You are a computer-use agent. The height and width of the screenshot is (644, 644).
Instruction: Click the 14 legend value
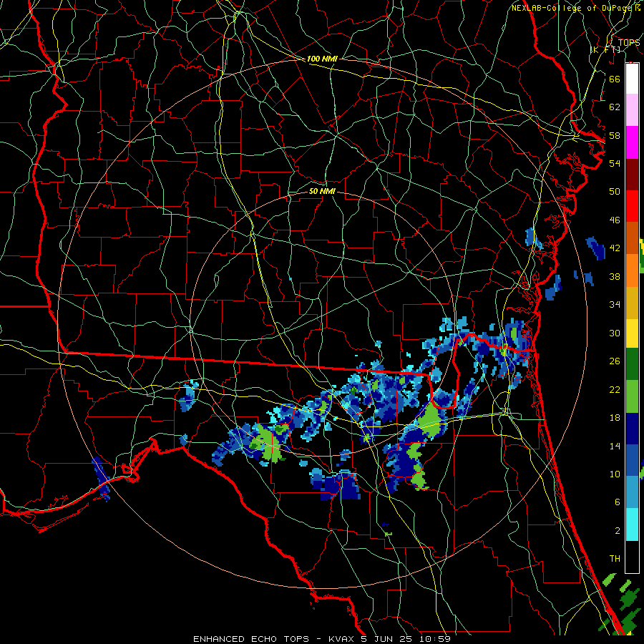coord(615,446)
